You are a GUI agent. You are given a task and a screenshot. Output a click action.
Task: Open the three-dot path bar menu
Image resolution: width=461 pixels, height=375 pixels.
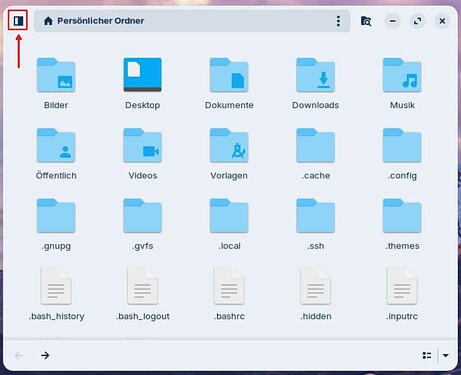pyautogui.click(x=338, y=21)
